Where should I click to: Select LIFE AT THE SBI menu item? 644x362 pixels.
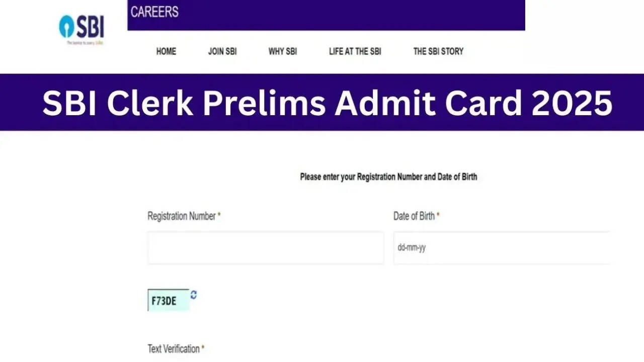click(x=355, y=51)
